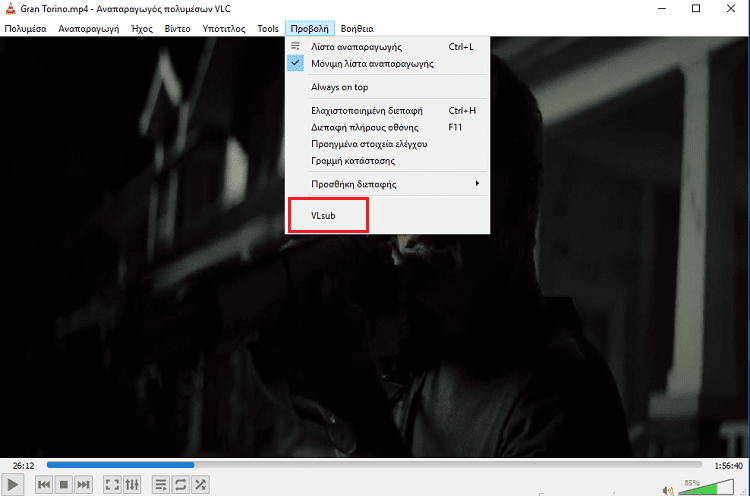Expand Προσθήκη διεπαφής submenu
The height and width of the screenshot is (496, 750).
click(387, 184)
